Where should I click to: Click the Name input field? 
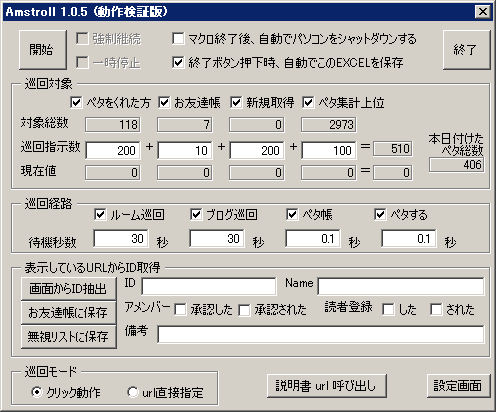401,286
